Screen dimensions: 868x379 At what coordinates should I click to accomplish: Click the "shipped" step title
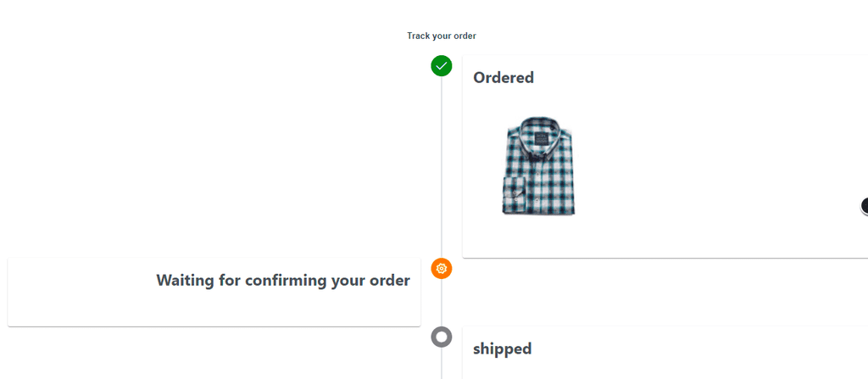click(502, 348)
